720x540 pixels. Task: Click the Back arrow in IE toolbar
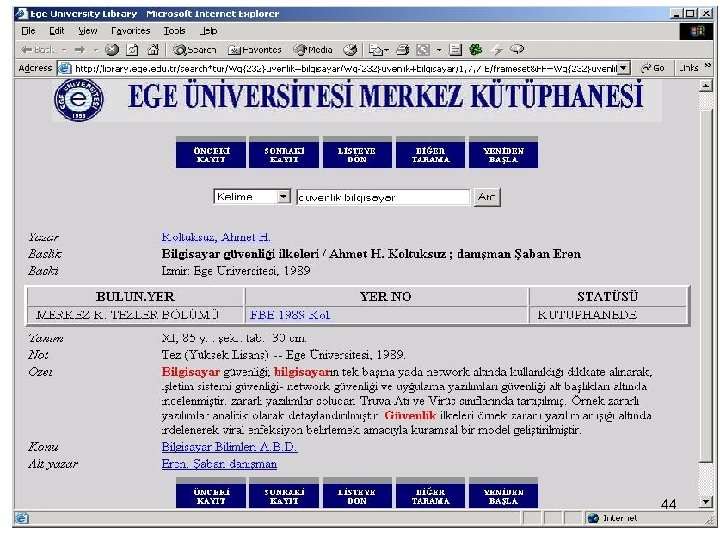point(38,50)
